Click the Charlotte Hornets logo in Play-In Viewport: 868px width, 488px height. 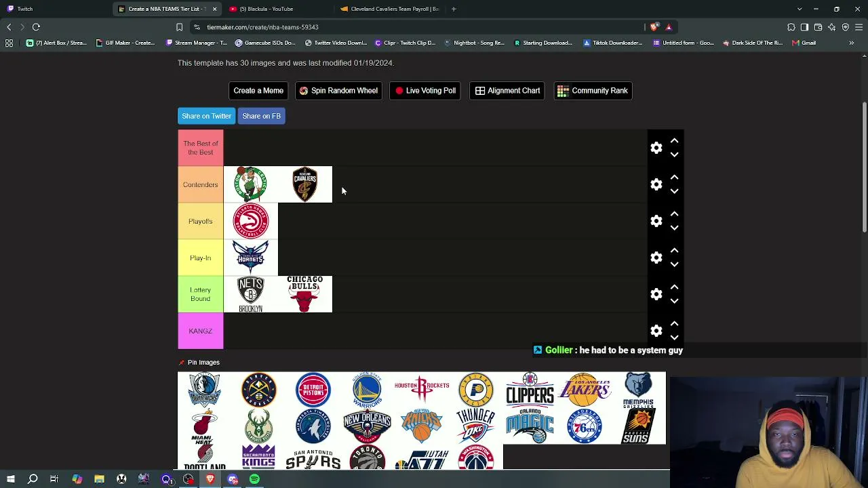point(250,258)
